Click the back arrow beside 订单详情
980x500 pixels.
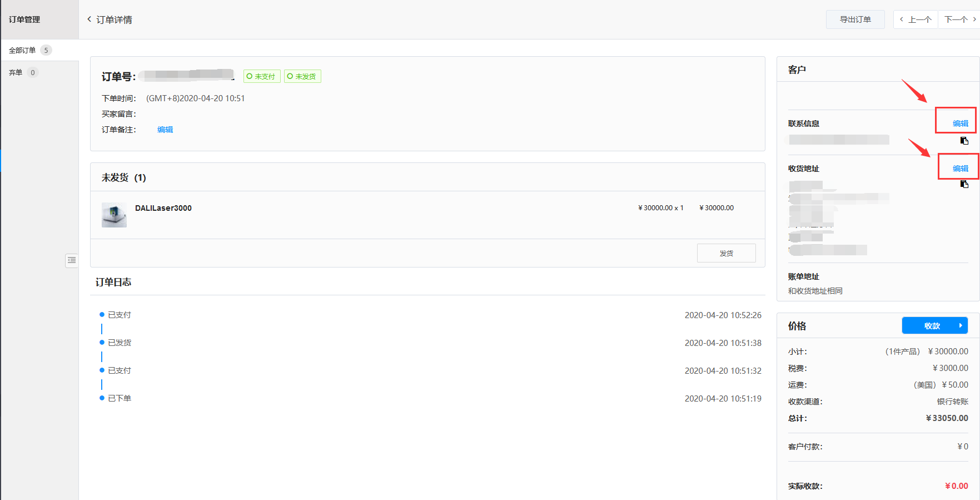[x=89, y=19]
